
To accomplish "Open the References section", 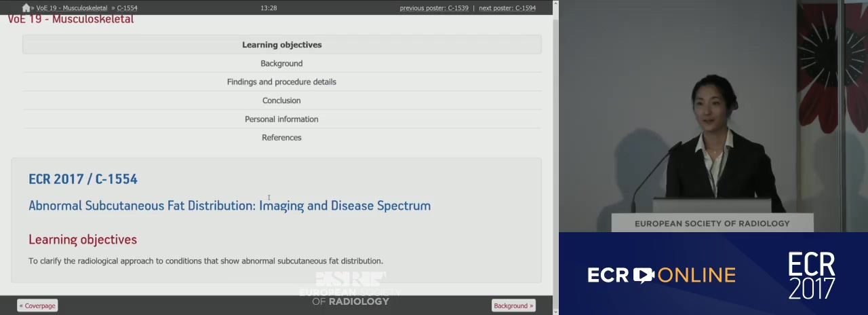I will (x=282, y=137).
